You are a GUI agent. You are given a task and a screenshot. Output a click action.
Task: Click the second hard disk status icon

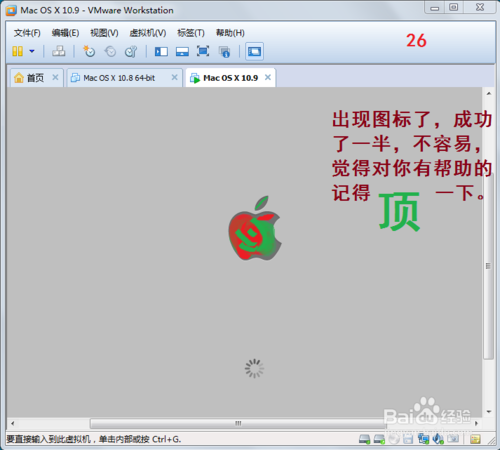tap(379, 439)
